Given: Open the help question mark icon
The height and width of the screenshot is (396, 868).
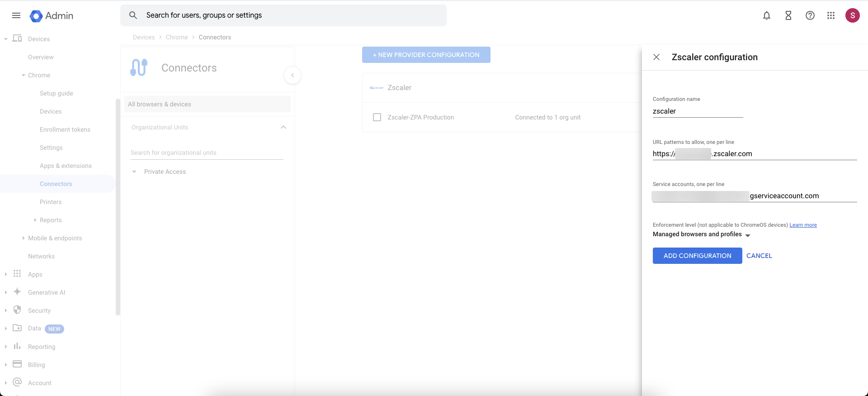Looking at the screenshot, I should coord(810,16).
